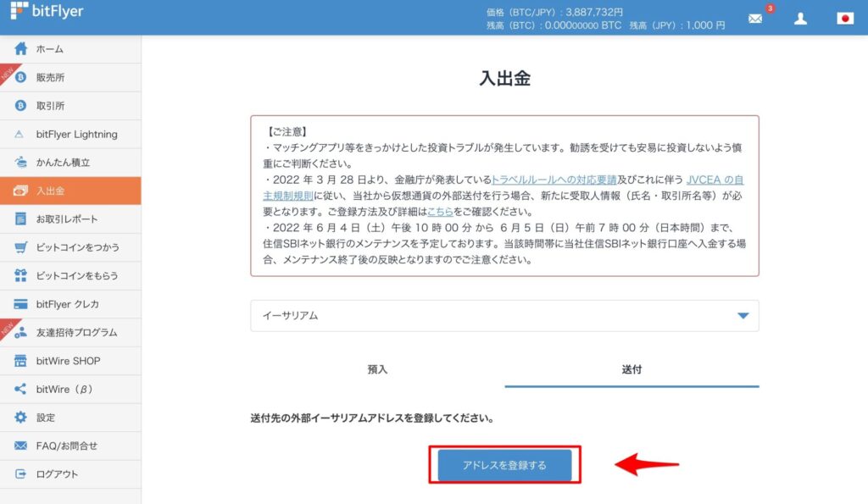The height and width of the screenshot is (504, 868).
Task: Open ビットコインをつかう menu item
Action: tap(70, 247)
